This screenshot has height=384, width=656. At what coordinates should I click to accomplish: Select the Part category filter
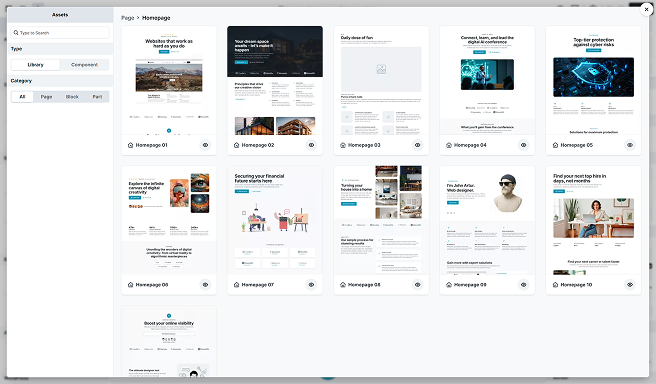[97, 97]
